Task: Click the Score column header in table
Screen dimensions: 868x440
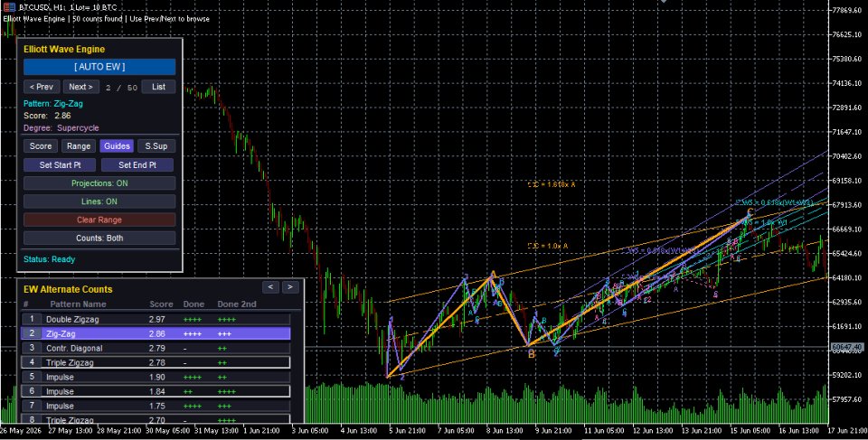Action: click(161, 304)
